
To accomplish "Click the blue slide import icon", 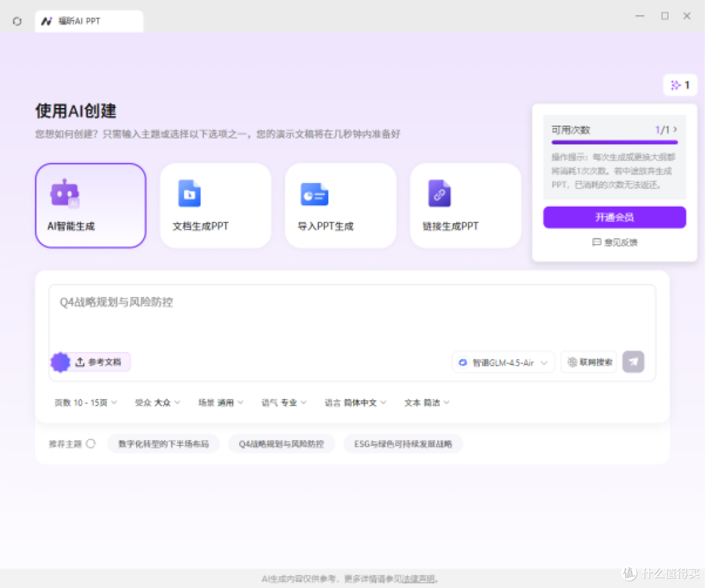I will [x=314, y=194].
